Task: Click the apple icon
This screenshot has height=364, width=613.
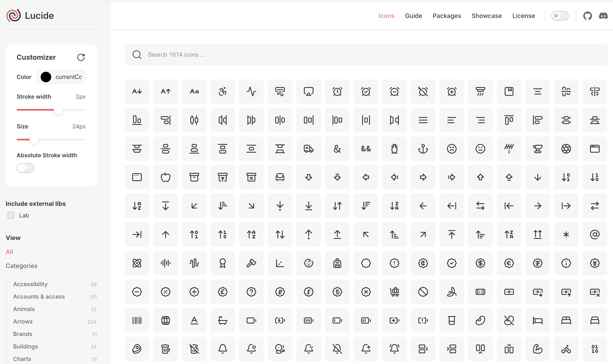Action: coord(165,177)
